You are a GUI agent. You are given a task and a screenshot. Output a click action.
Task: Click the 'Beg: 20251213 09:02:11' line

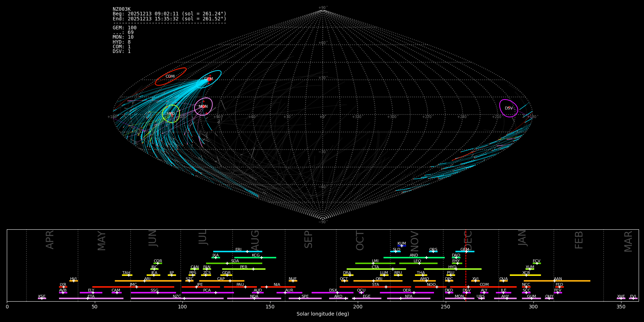tap(170, 14)
